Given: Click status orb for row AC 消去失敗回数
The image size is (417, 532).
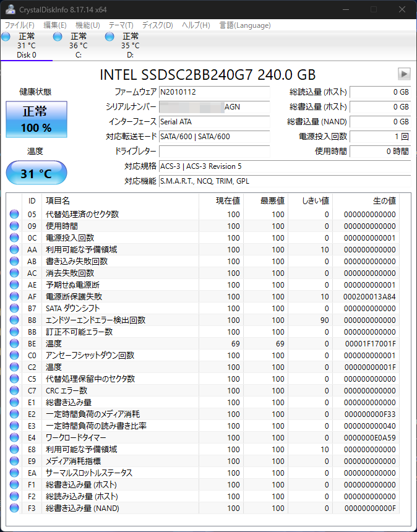Looking at the screenshot, I should (x=14, y=273).
